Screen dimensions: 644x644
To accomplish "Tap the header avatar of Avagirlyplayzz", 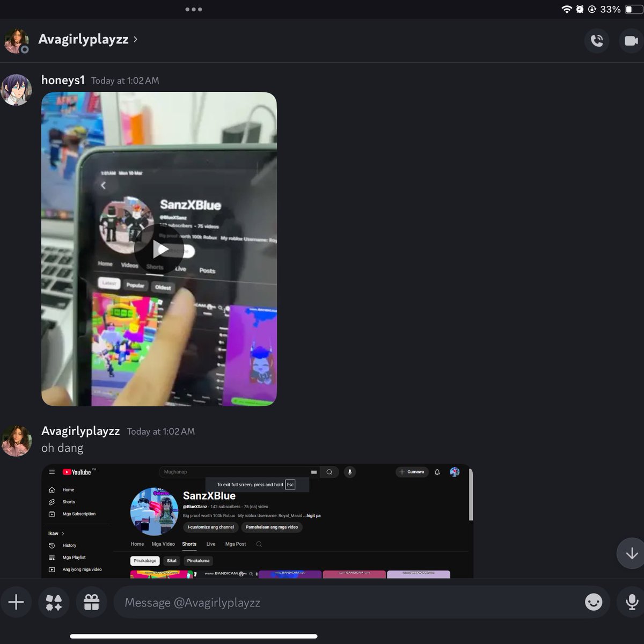I will [x=16, y=41].
